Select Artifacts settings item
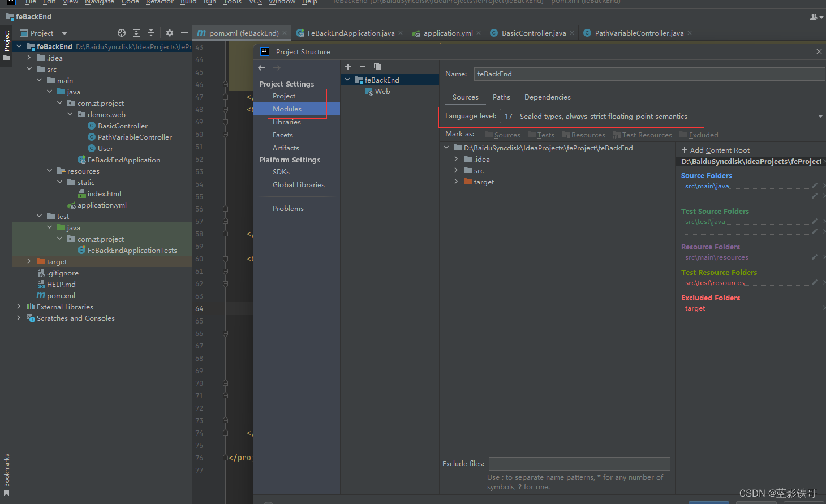The width and height of the screenshot is (826, 504). click(286, 148)
